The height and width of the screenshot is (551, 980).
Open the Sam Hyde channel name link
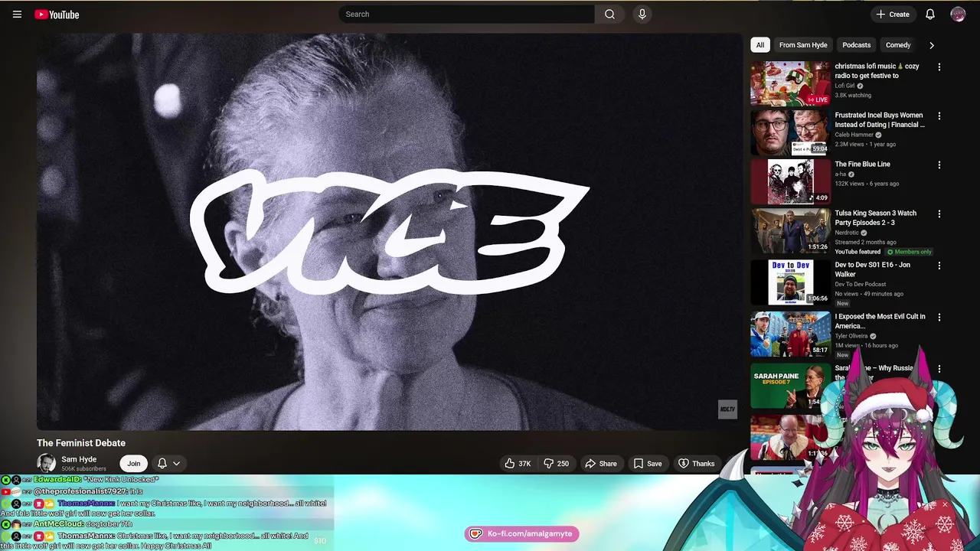pyautogui.click(x=79, y=459)
